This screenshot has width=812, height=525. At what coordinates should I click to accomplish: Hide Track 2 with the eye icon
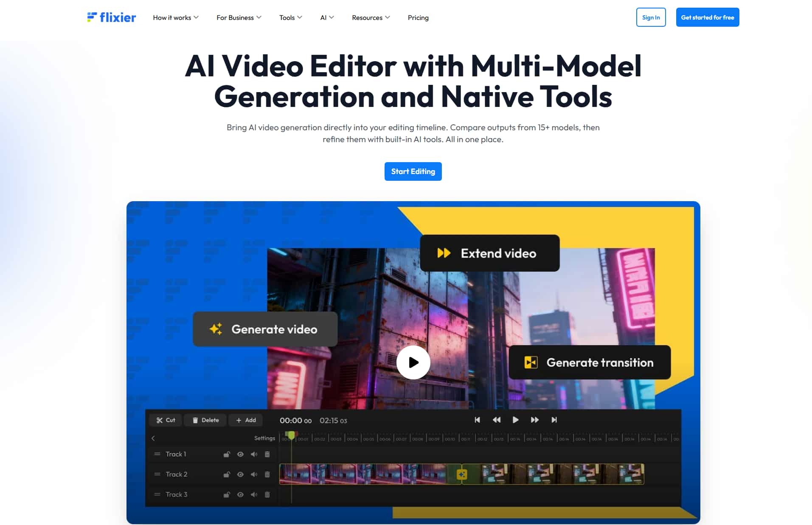coord(240,474)
